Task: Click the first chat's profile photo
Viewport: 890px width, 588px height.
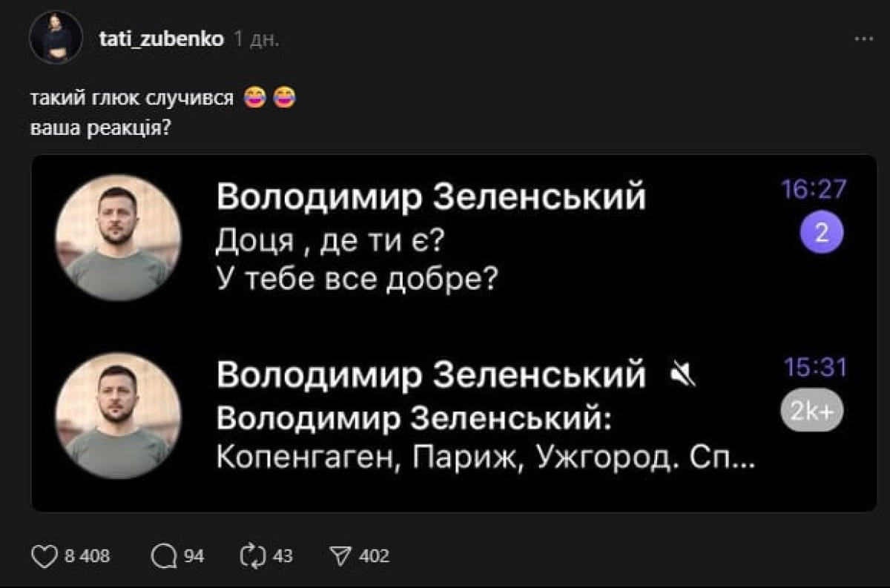Action: [x=118, y=237]
